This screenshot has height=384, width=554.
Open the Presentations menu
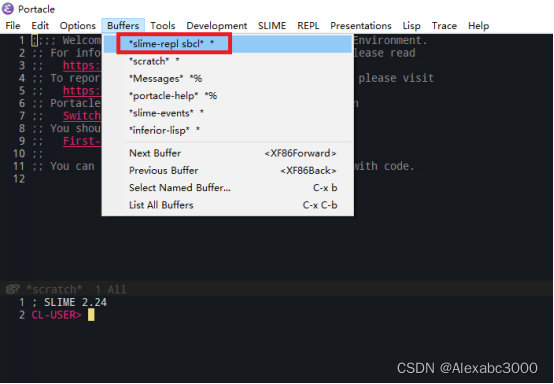pos(361,26)
